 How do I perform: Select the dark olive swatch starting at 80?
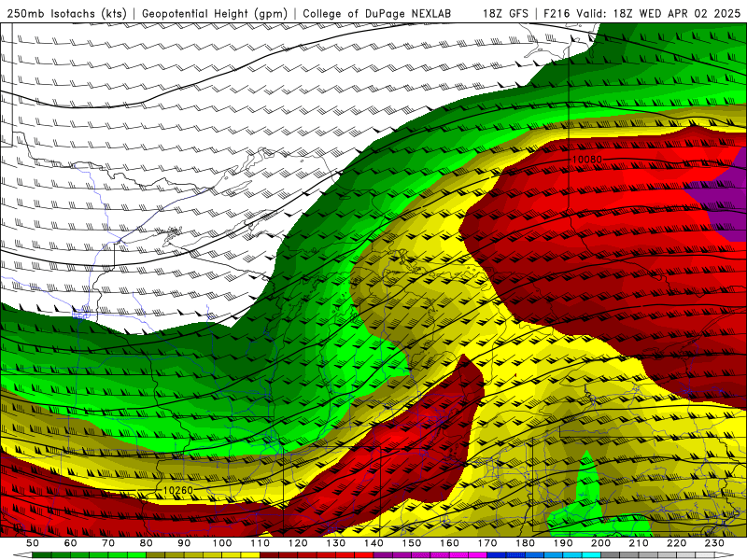click(156, 555)
